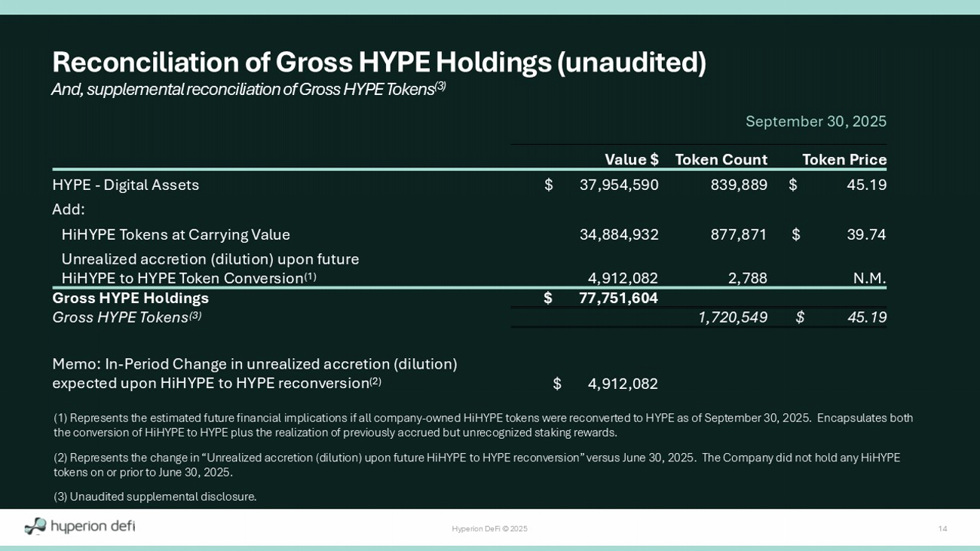Viewport: 980px width, 551px height.
Task: Click the 39.74 token price value
Action: (x=865, y=234)
